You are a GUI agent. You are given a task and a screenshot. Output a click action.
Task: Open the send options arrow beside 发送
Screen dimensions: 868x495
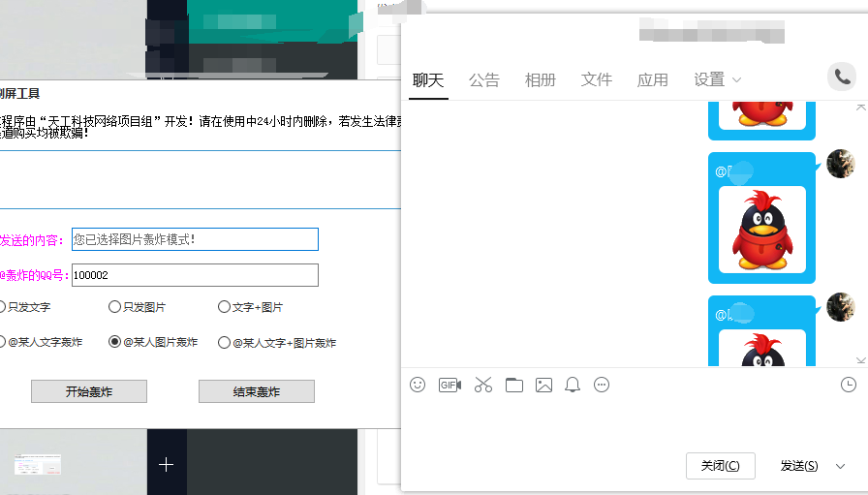(x=840, y=466)
